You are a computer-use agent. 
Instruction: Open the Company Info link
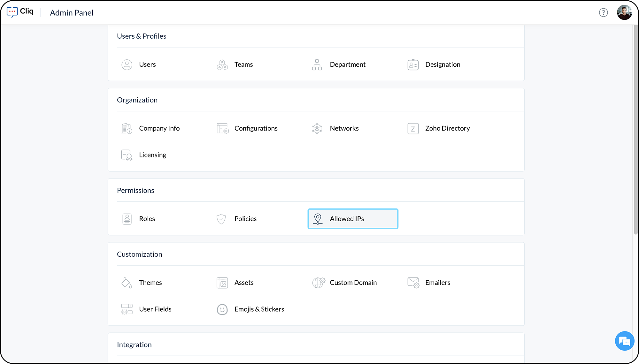coord(159,128)
